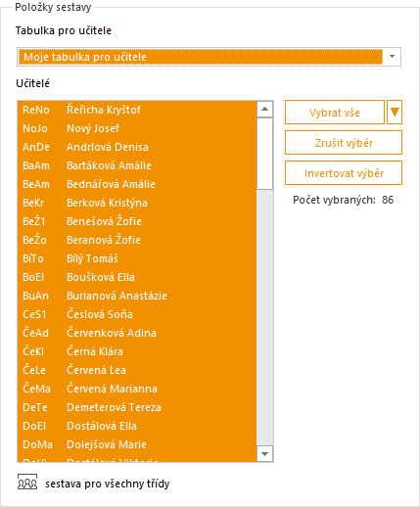Select teacher Řeřicha Kryštof

click(137, 110)
